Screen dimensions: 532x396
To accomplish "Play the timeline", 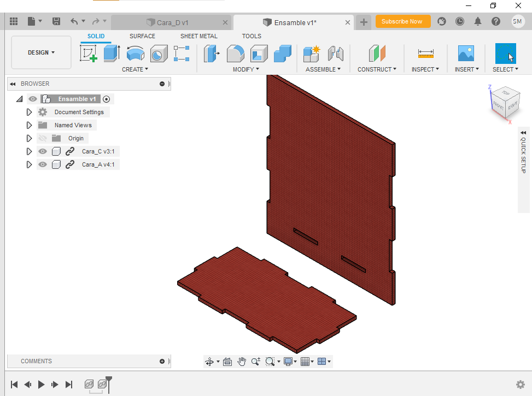I will [x=41, y=385].
